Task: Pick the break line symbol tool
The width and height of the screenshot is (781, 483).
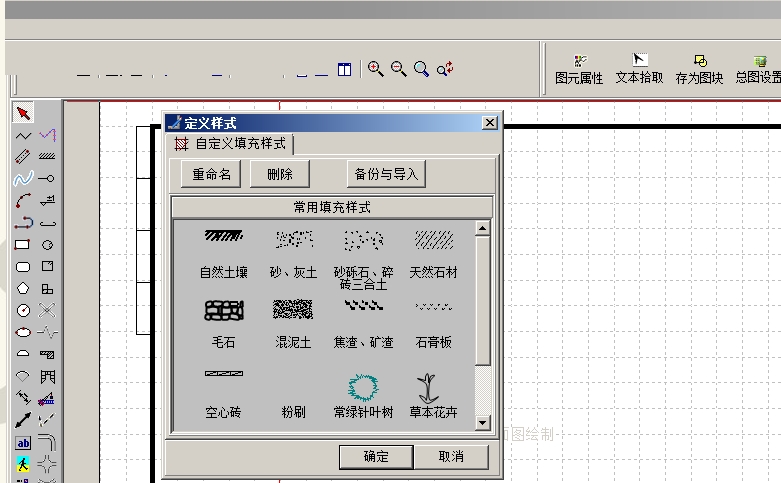Action: point(47,332)
